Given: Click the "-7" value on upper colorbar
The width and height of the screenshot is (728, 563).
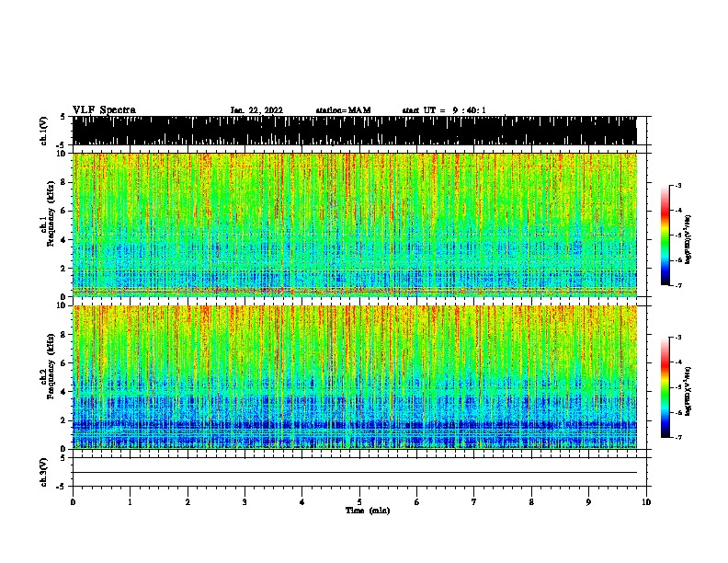Looking at the screenshot, I should [x=678, y=285].
